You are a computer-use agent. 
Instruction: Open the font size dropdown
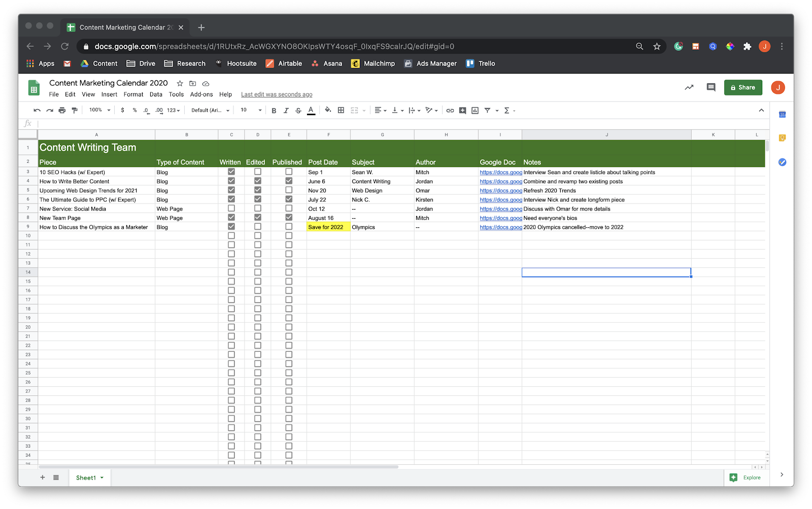pos(251,110)
